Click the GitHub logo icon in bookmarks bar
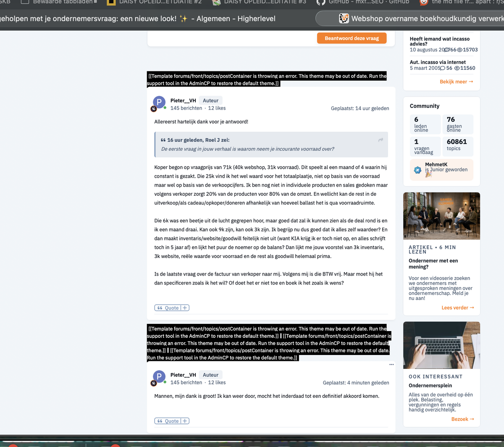The width and height of the screenshot is (504, 447). tap(320, 2)
